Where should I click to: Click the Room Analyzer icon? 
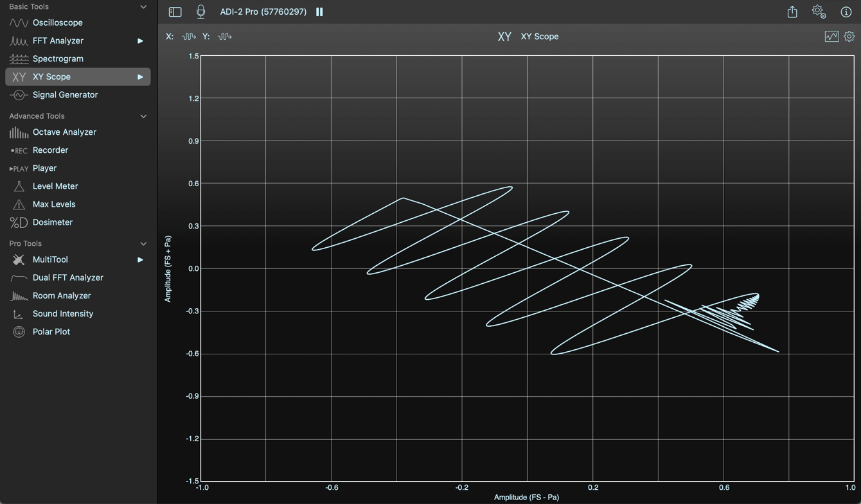(x=19, y=296)
